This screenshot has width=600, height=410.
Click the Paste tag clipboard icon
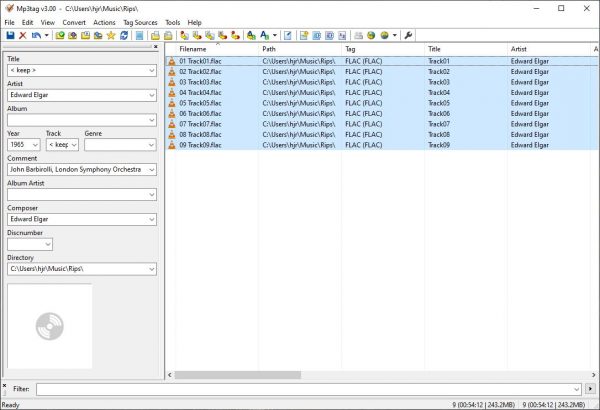pos(168,36)
